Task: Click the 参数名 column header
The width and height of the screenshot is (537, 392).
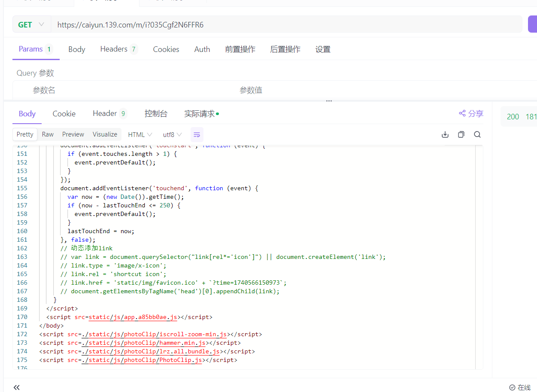Action: (x=44, y=90)
